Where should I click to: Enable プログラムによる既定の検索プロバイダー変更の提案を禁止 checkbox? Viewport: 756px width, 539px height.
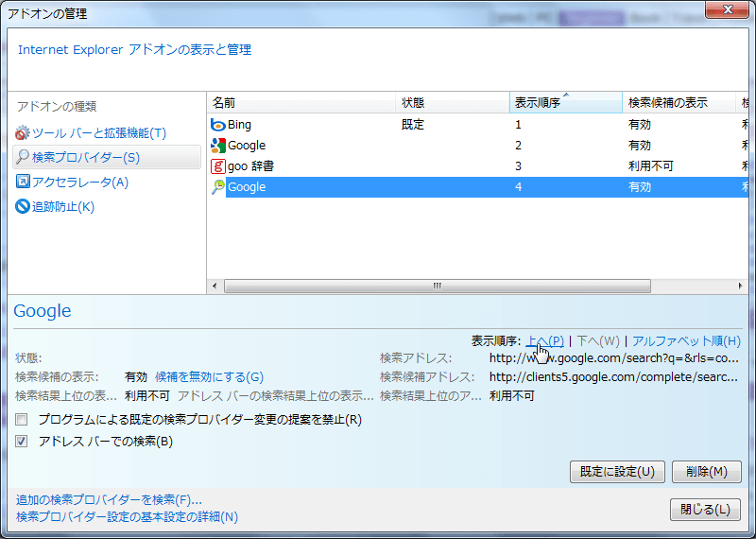(x=21, y=419)
